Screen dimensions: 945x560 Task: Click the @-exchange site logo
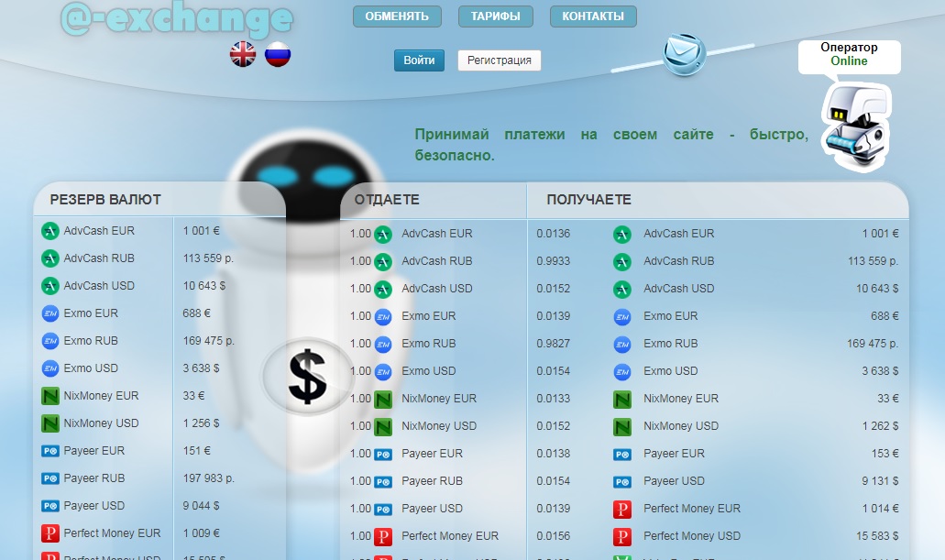[x=177, y=19]
